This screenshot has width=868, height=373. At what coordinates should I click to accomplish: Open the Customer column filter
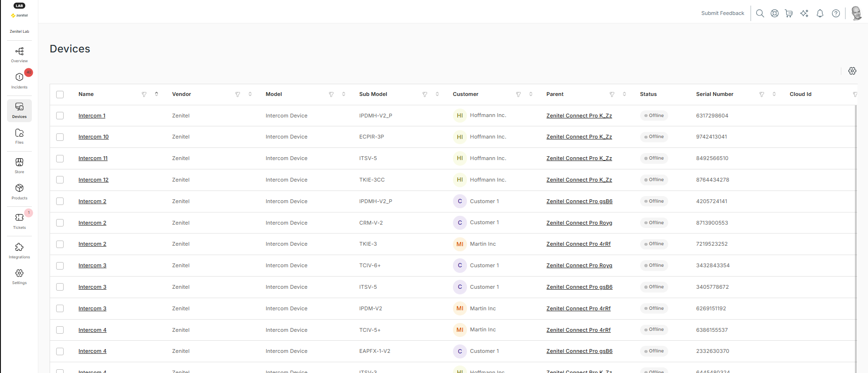click(518, 95)
